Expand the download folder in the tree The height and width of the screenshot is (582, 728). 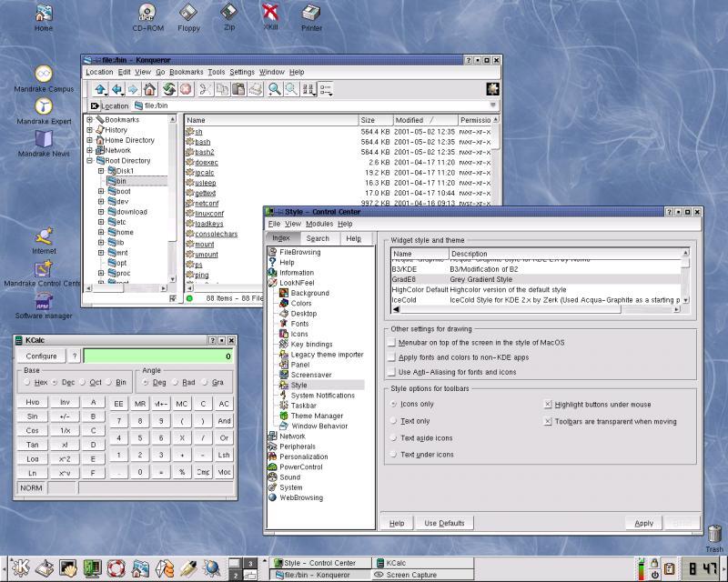pyautogui.click(x=101, y=212)
